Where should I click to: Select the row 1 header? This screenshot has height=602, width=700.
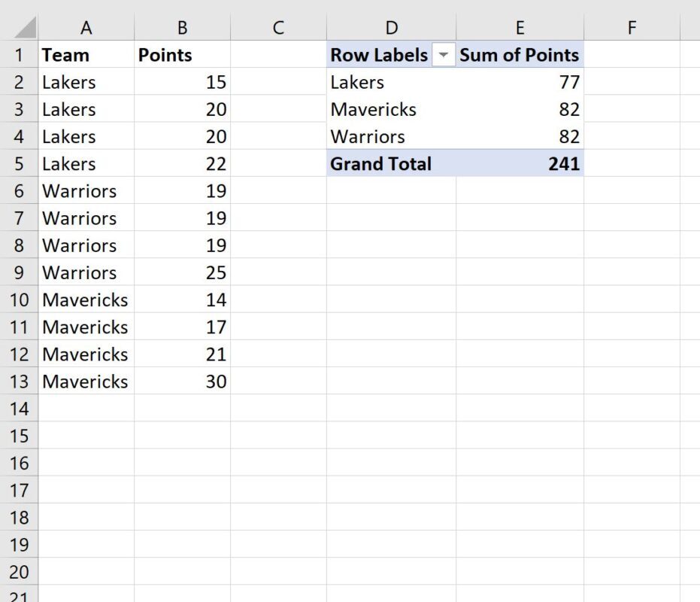coord(19,55)
